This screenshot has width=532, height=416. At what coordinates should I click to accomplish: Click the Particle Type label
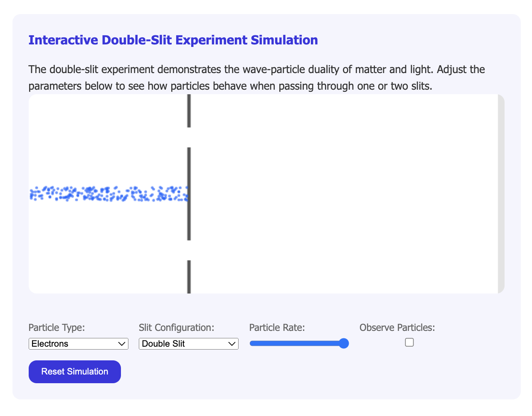tap(57, 328)
